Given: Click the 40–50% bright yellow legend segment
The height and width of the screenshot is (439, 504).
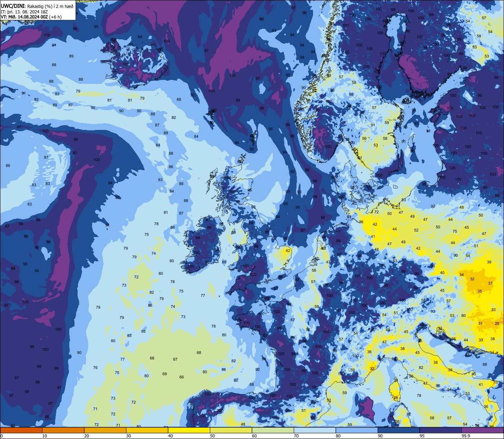Looking at the screenshot, I should 189,430.
